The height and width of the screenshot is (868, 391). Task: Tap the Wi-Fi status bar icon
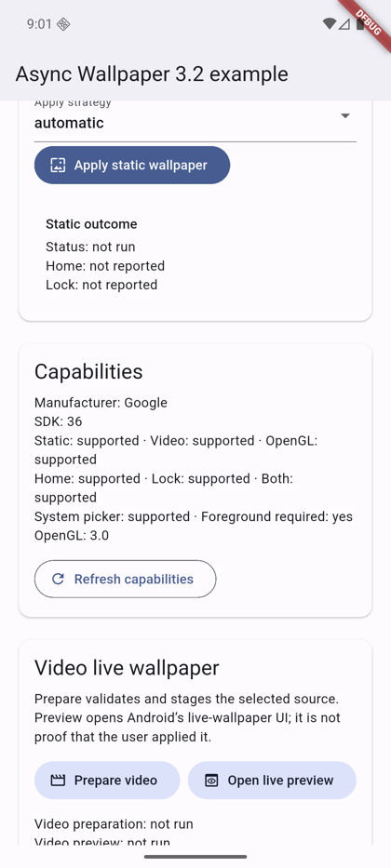click(x=330, y=24)
